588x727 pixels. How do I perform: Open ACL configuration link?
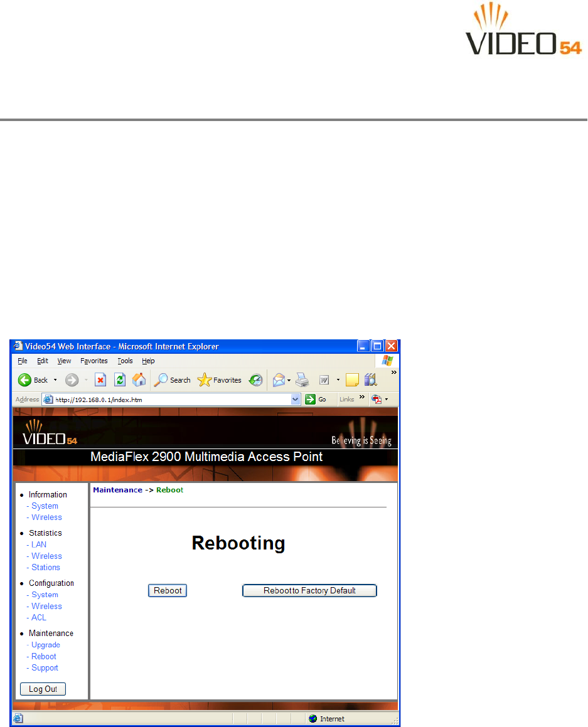click(38, 618)
